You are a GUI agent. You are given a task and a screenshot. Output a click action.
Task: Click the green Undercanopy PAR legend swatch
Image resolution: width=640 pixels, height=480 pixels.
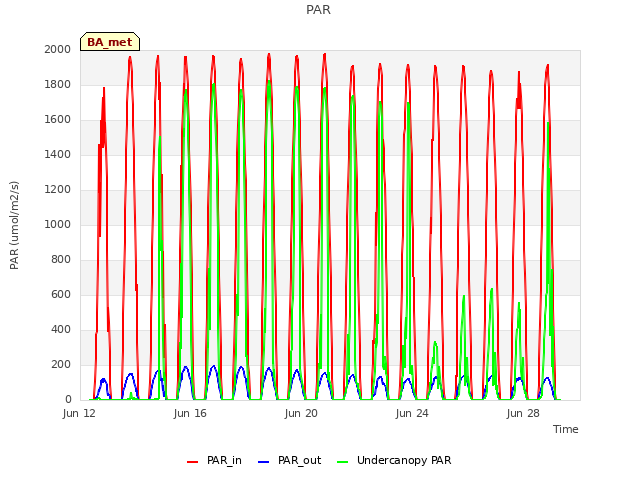point(343,462)
